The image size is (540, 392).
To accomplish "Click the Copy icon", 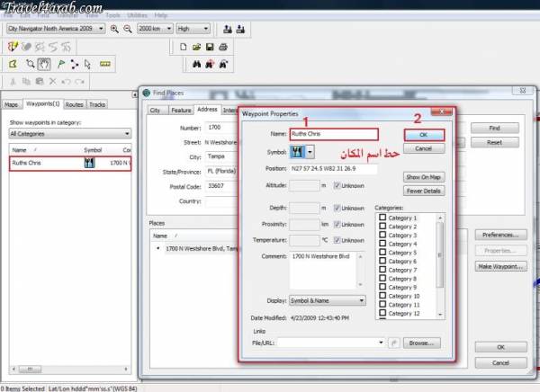I will [x=26, y=82].
